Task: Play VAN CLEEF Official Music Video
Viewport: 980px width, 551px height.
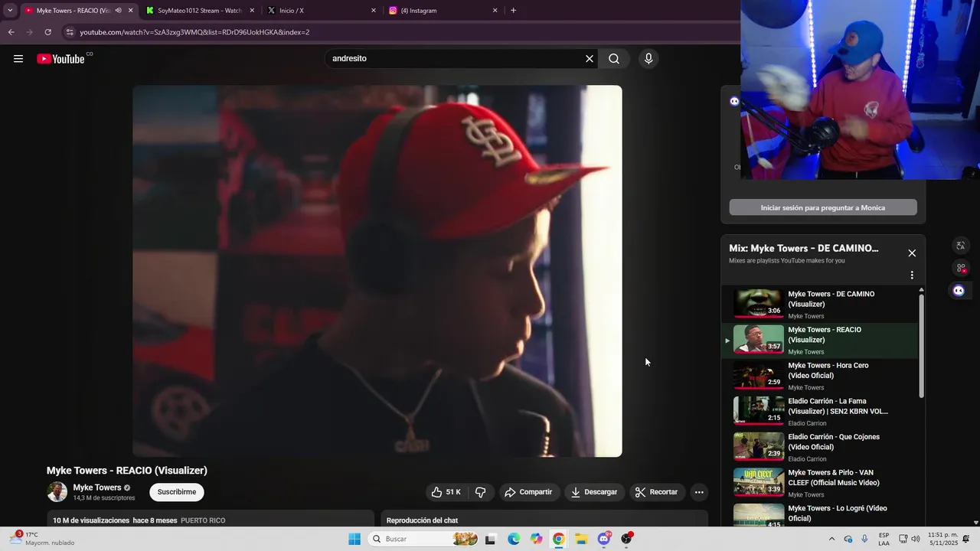Action: [819, 483]
